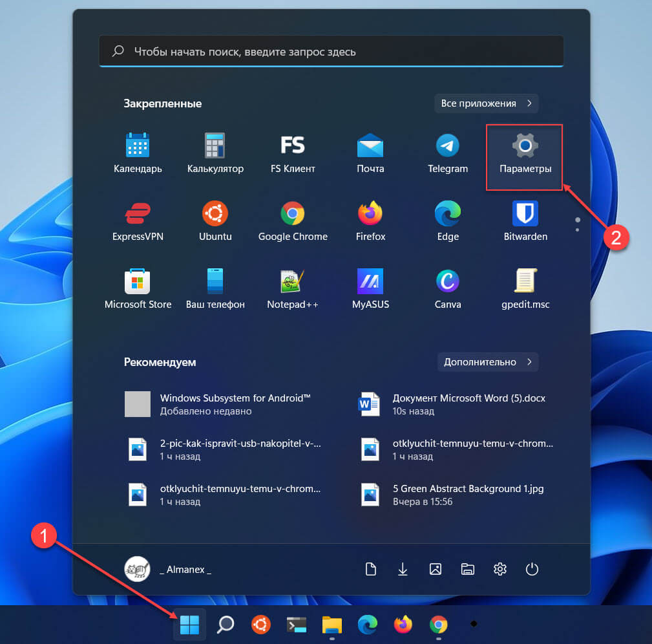The width and height of the screenshot is (652, 644).
Task: Open Windows Terminal on taskbar
Action: click(x=297, y=625)
